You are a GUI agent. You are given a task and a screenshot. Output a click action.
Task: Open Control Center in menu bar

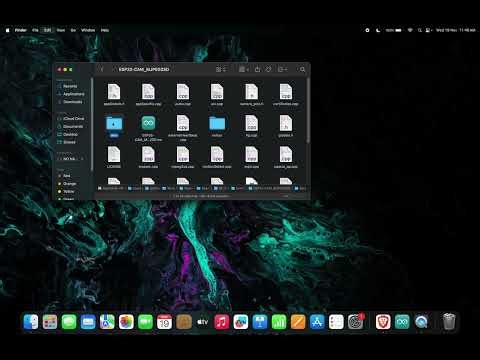429,30
